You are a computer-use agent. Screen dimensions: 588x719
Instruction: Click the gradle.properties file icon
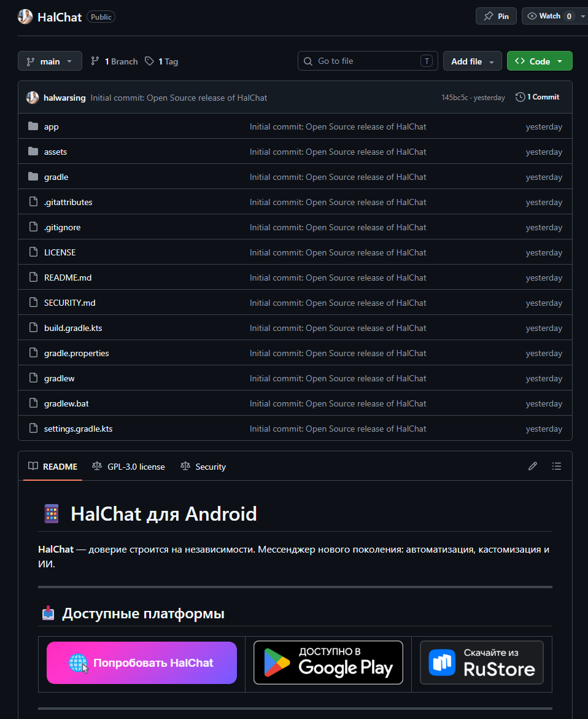click(33, 353)
